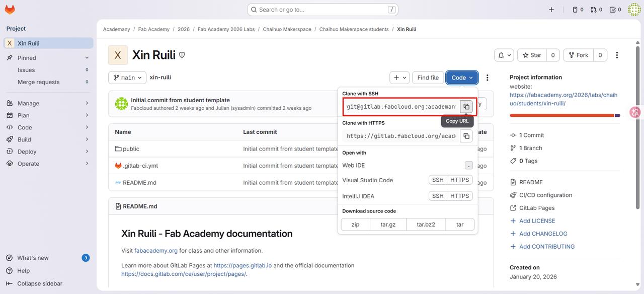Copy the HTTPS clone URL
Viewport: 644px width, 294px height.
466,136
